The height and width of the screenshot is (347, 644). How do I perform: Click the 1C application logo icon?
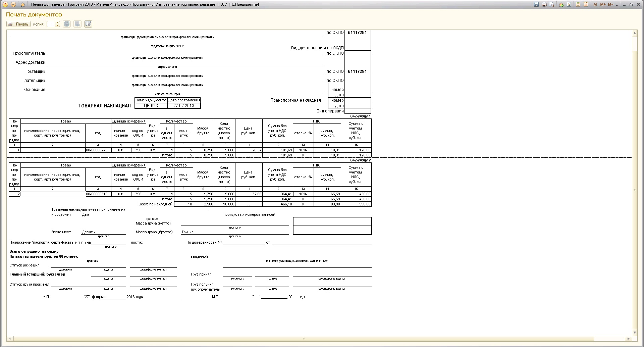pyautogui.click(x=5, y=4)
